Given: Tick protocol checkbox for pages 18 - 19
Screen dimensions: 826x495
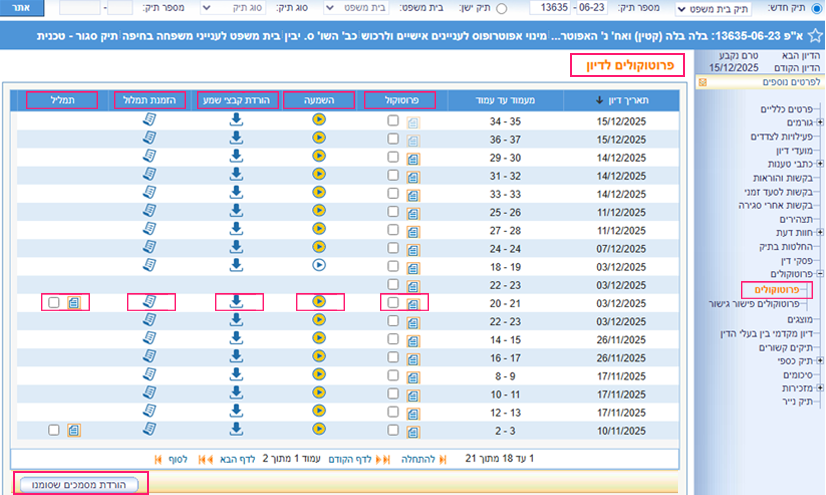Looking at the screenshot, I should [393, 266].
